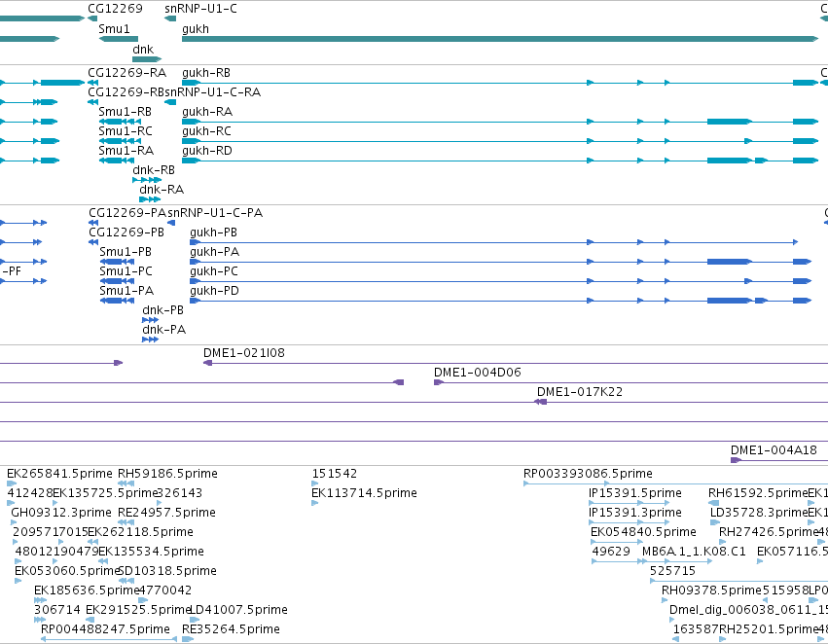Image resolution: width=828 pixels, height=644 pixels.
Task: Select the Smu1-RC transcript glyph
Action: [x=120, y=141]
